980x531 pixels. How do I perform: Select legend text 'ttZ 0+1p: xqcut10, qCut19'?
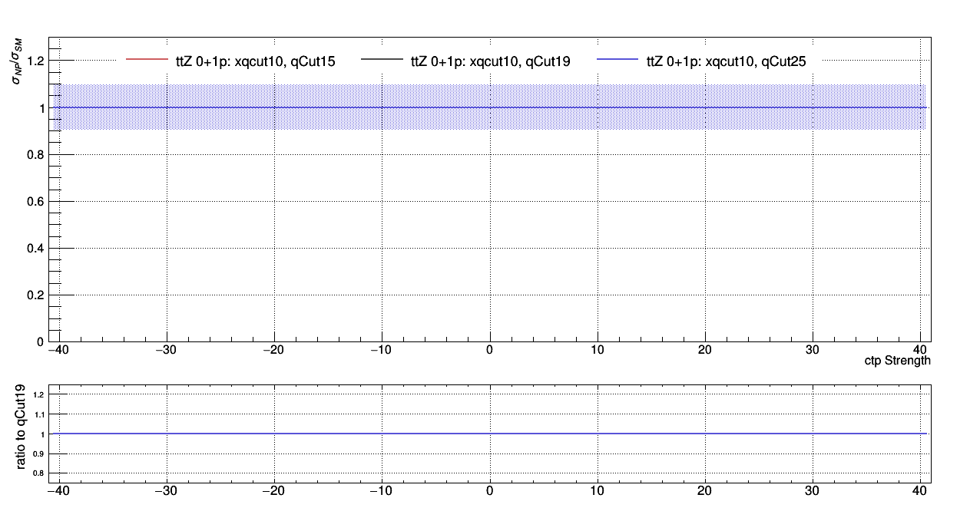coord(491,61)
